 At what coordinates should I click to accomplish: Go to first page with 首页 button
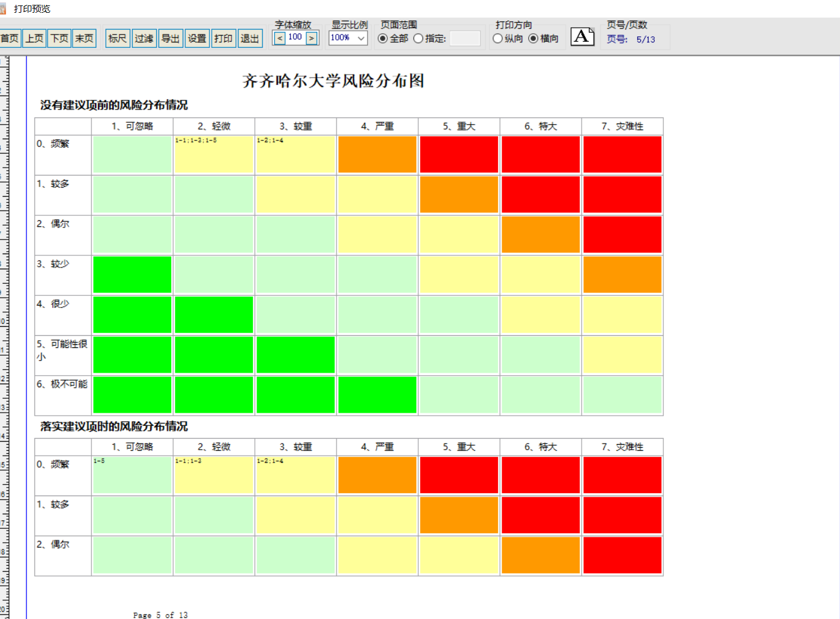click(x=10, y=38)
